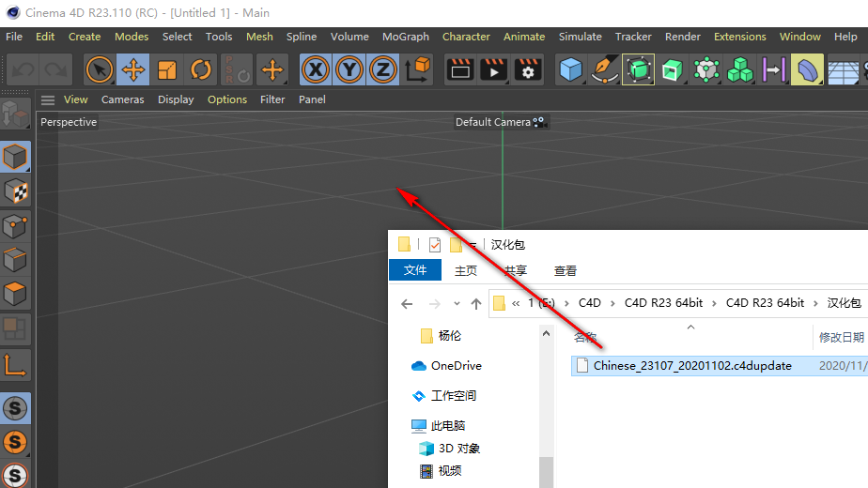This screenshot has height=488, width=868.
Task: Select the Spline Pen tool
Action: 604,69
